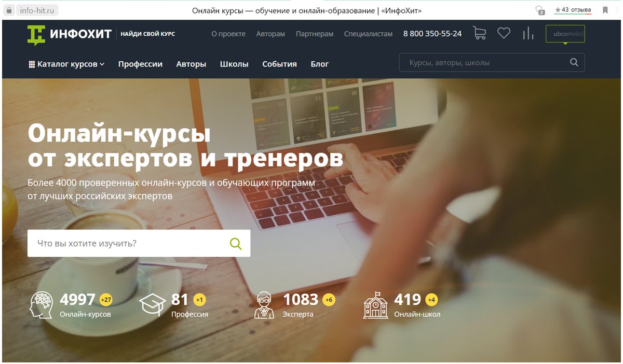This screenshot has height=364, width=623.
Task: Click the Специалистам link
Action: [x=368, y=34]
